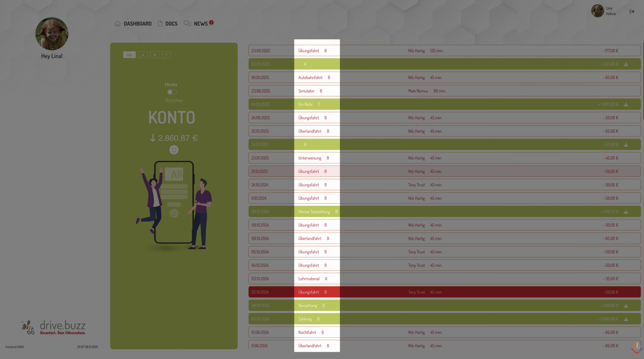Download the Zahlung 2.800,00 € receipt
This screenshot has width=644, height=359.
click(x=626, y=319)
